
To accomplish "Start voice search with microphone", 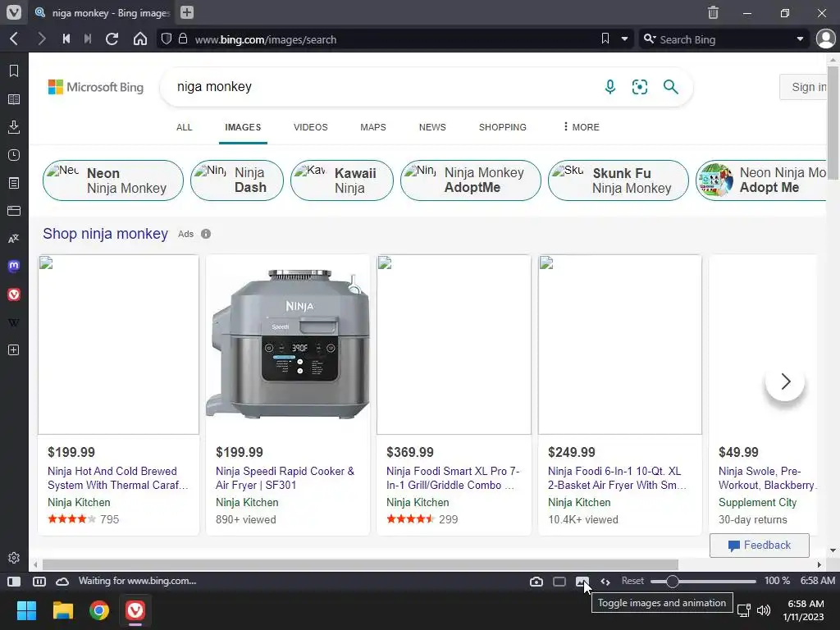I will [610, 87].
